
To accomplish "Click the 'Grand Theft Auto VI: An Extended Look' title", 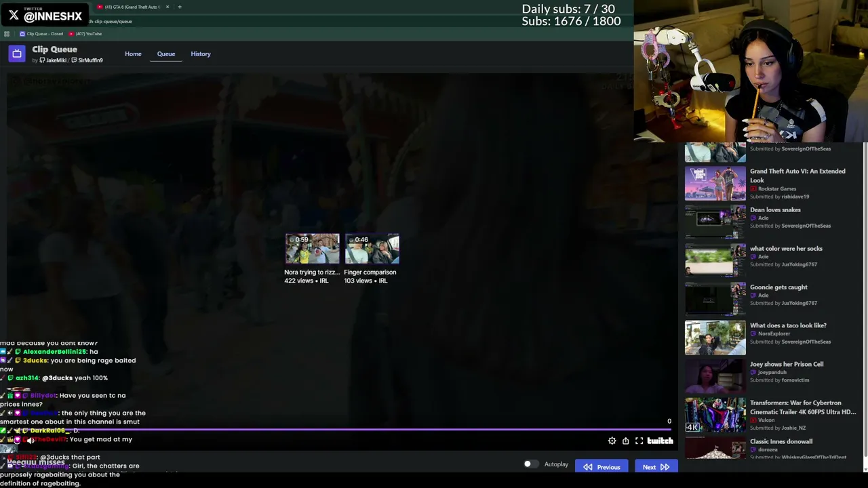I will coord(797,176).
